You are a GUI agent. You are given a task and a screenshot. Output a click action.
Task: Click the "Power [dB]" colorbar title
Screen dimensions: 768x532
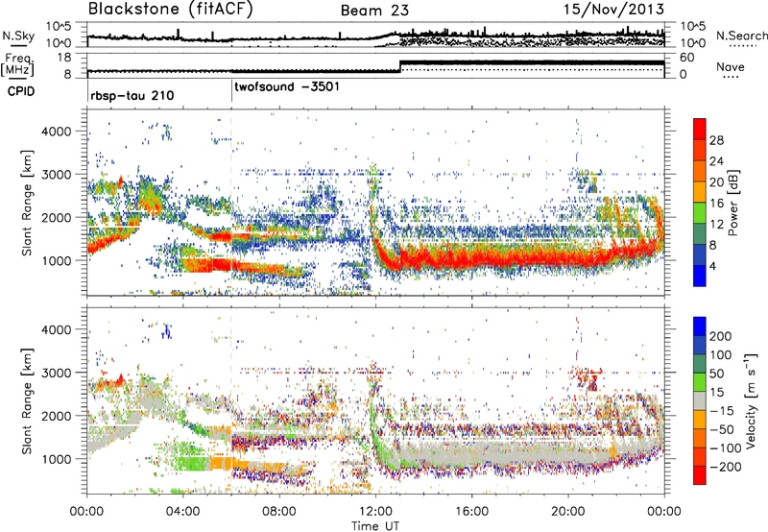[733, 203]
